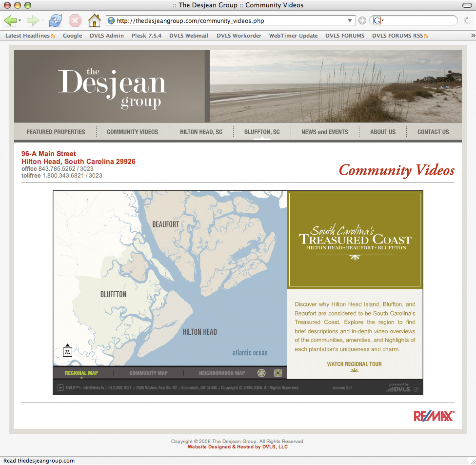Click left arrow icon in DVLS footer
Viewport: 476px width, 465px height.
pyautogui.click(x=60, y=387)
